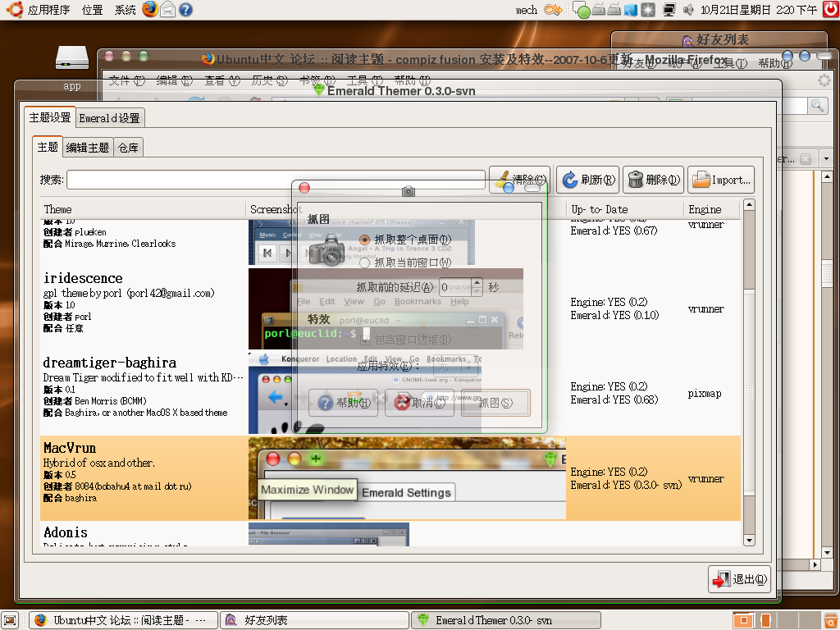Open the 应用特效 (apply effect) dropdown
The height and width of the screenshot is (630, 840).
(x=454, y=367)
